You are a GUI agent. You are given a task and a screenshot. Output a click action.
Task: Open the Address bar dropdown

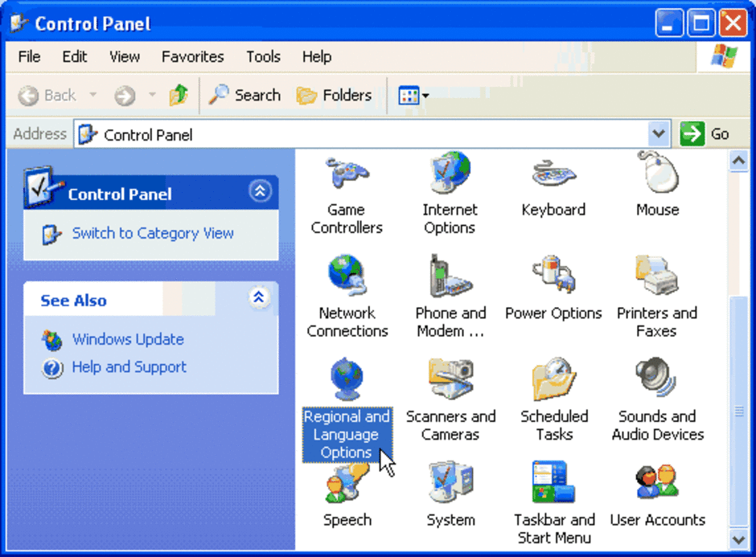click(659, 133)
